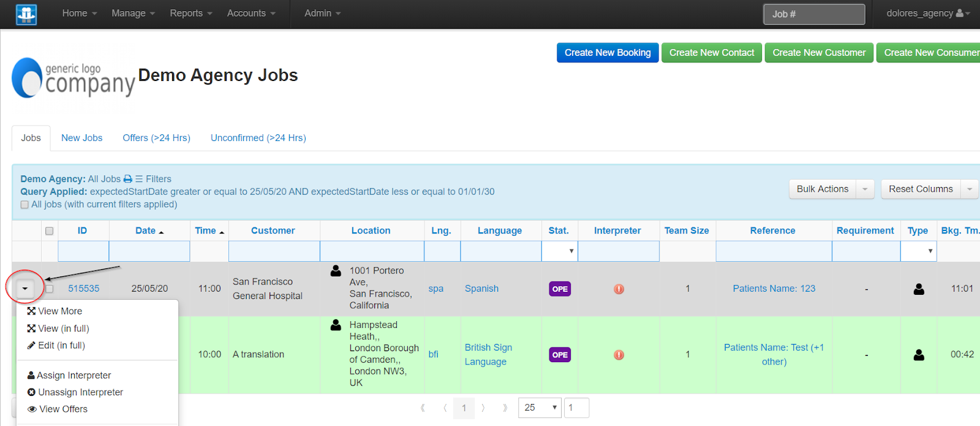Go to the last page arrow

pos(505,408)
